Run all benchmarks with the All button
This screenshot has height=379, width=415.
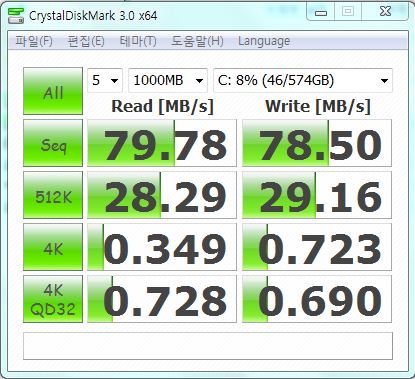(53, 91)
